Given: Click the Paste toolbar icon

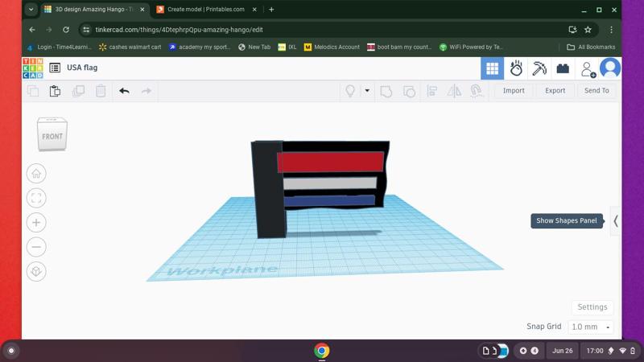Looking at the screenshot, I should [x=55, y=91].
